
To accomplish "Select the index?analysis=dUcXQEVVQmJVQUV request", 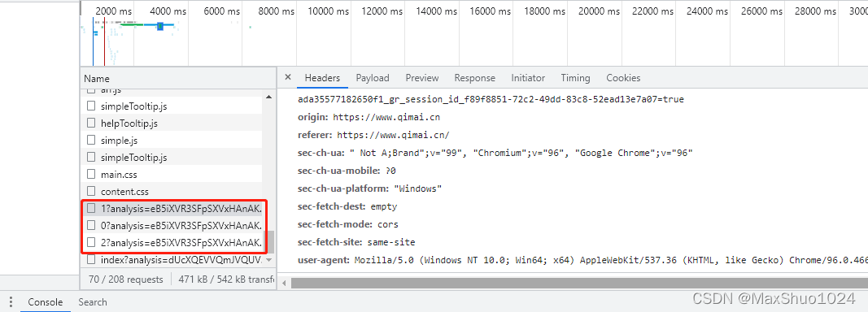I will point(172,259).
